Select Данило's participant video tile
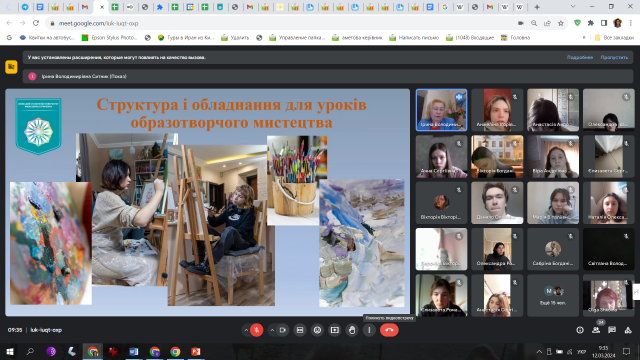 pyautogui.click(x=497, y=203)
